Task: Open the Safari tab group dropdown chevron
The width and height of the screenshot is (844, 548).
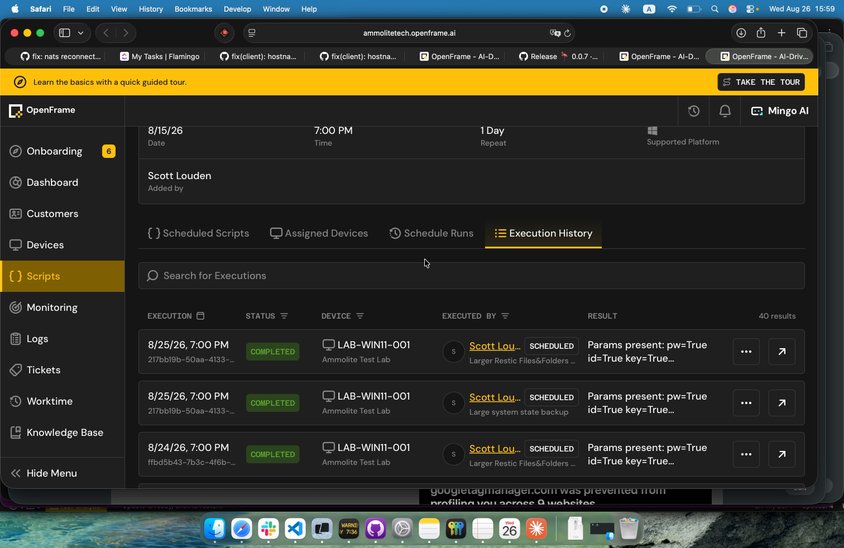Action: [81, 33]
